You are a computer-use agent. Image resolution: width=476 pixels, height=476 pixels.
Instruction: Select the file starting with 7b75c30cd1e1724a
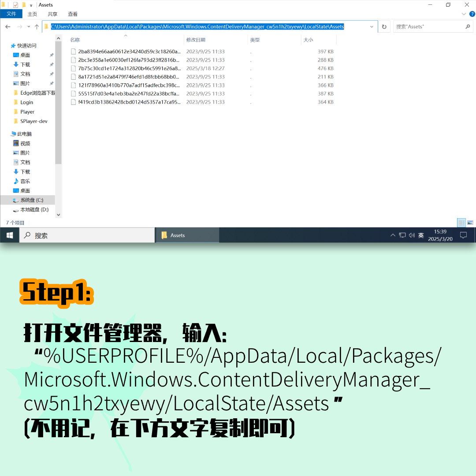click(x=129, y=68)
